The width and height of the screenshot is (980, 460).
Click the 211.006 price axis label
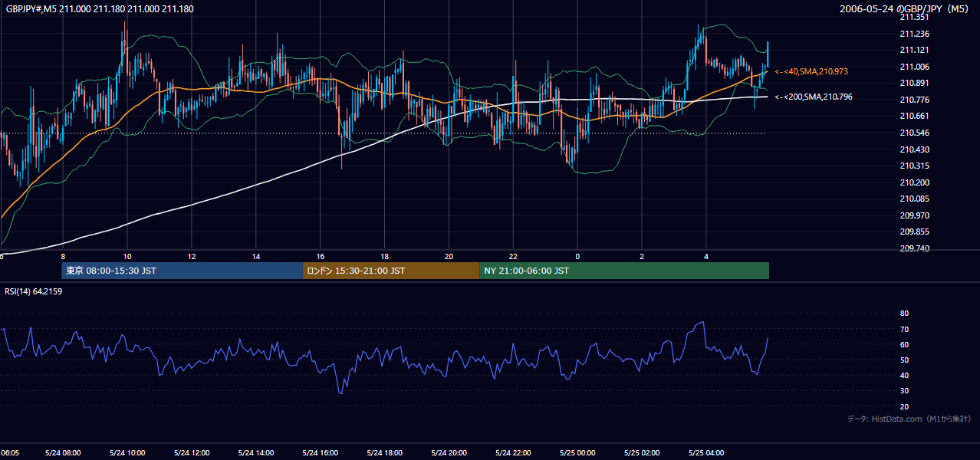(x=914, y=67)
